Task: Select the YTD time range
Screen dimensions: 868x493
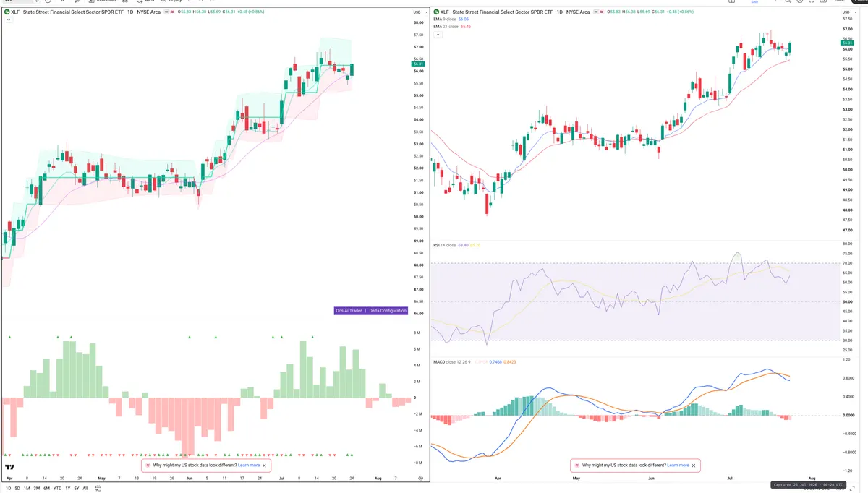Action: pos(57,489)
